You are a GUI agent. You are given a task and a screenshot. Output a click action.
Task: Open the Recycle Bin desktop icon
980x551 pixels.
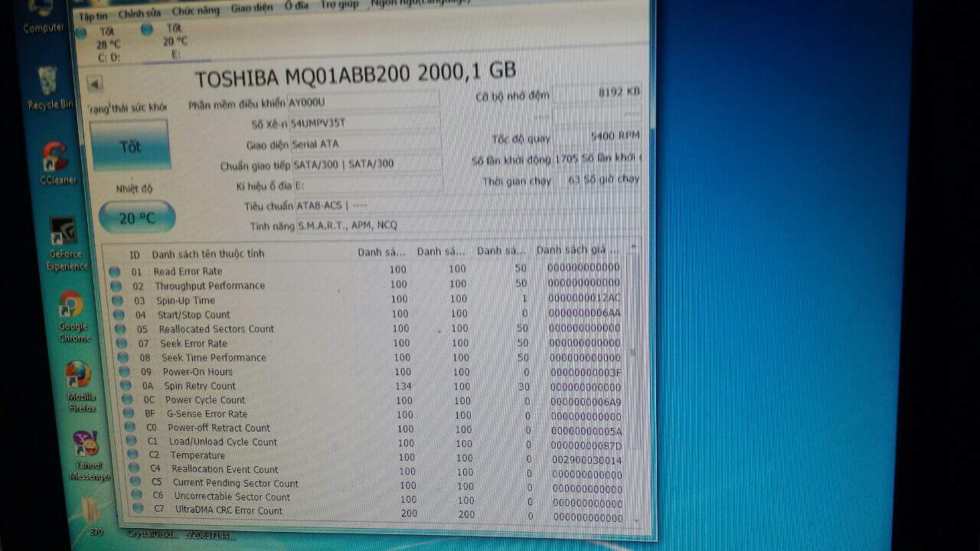click(x=48, y=86)
